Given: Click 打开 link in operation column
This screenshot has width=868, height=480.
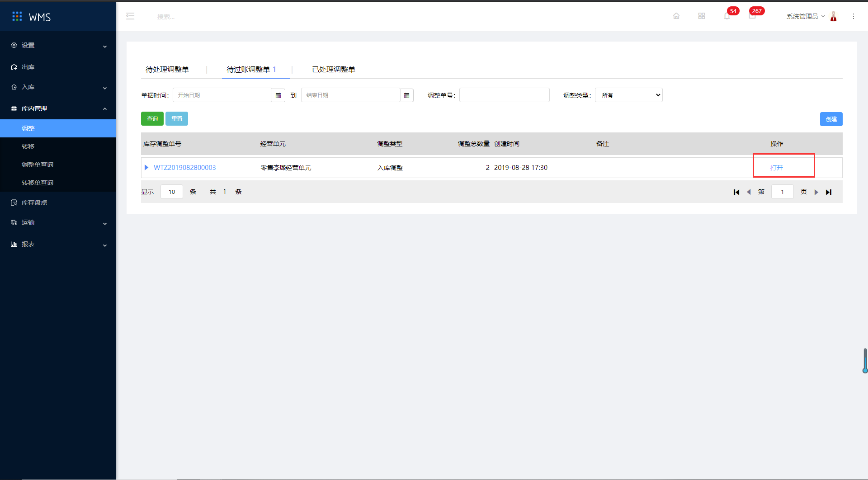Looking at the screenshot, I should tap(777, 168).
